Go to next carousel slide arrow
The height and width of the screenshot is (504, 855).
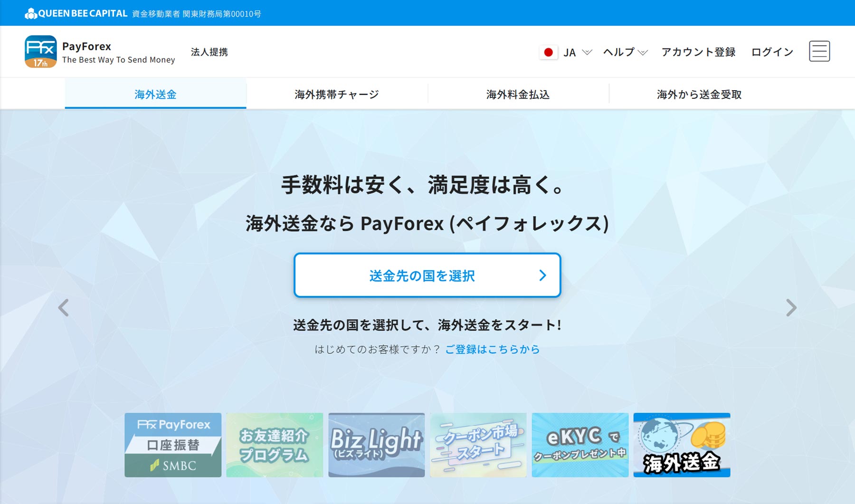pos(791,308)
